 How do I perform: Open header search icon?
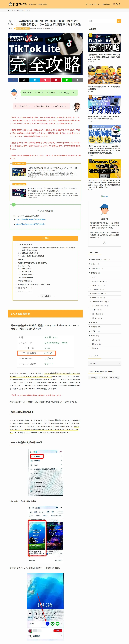pos(119,4)
